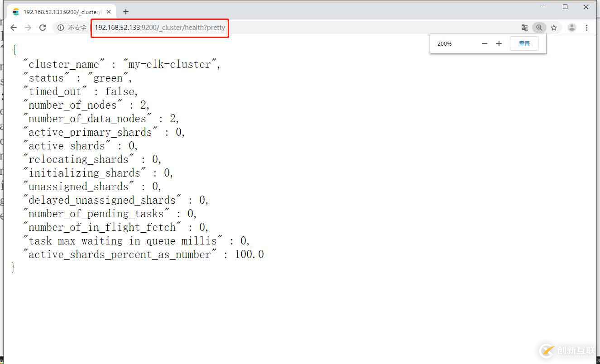Click the "timed_out" : false line
600x364 pixels.
click(x=81, y=91)
